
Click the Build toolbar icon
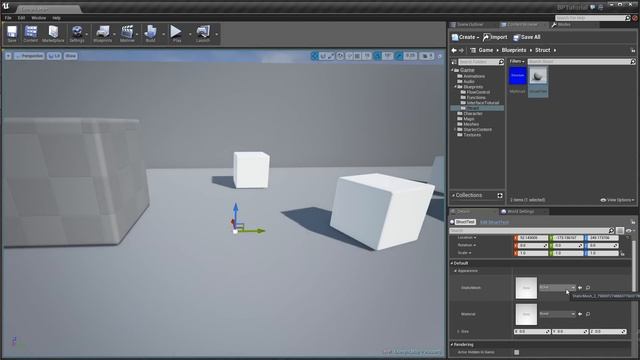click(x=150, y=33)
